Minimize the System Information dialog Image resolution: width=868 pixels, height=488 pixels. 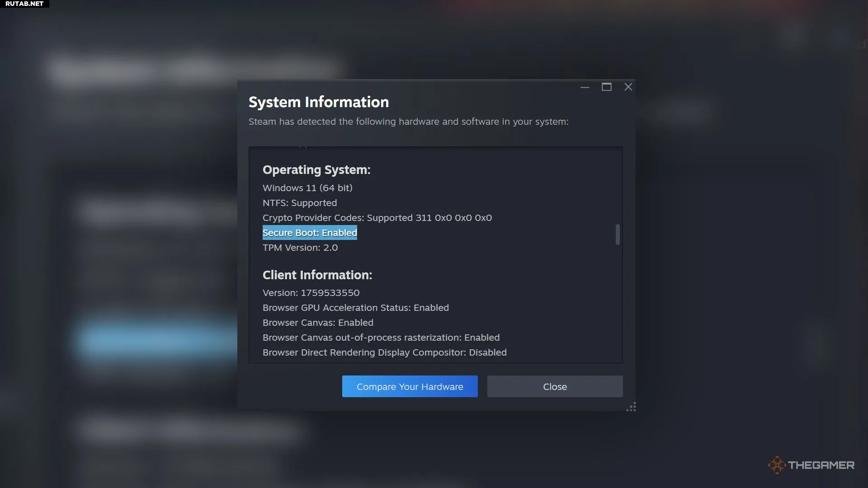(x=585, y=87)
